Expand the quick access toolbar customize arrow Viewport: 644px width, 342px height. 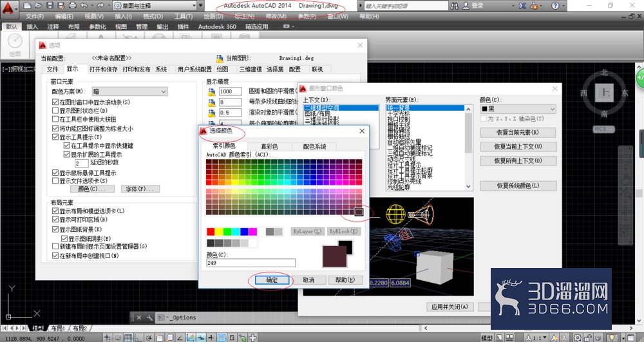pos(201,6)
